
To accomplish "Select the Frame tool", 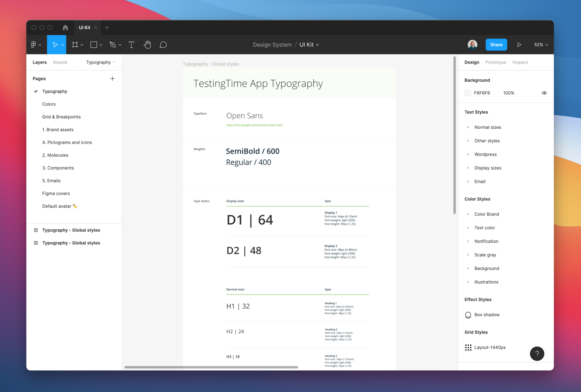I will point(75,44).
